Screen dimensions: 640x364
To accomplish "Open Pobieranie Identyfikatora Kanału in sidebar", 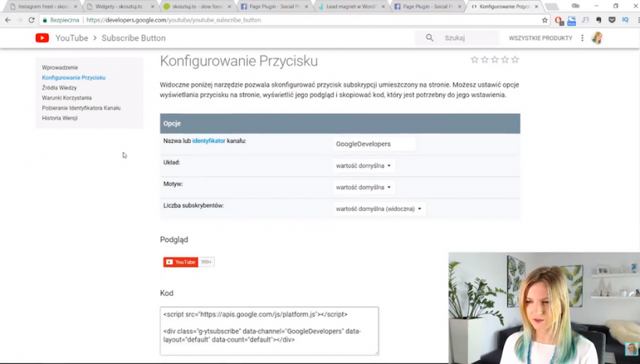I will pyautogui.click(x=81, y=108).
